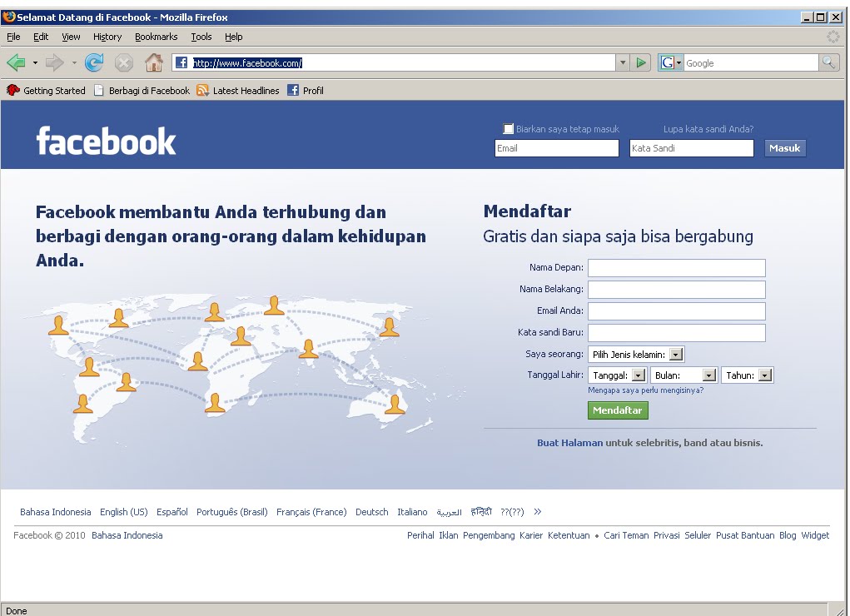Click the Profil Facebook bookmark icon
Screen dimensions: 850x616
click(x=292, y=90)
